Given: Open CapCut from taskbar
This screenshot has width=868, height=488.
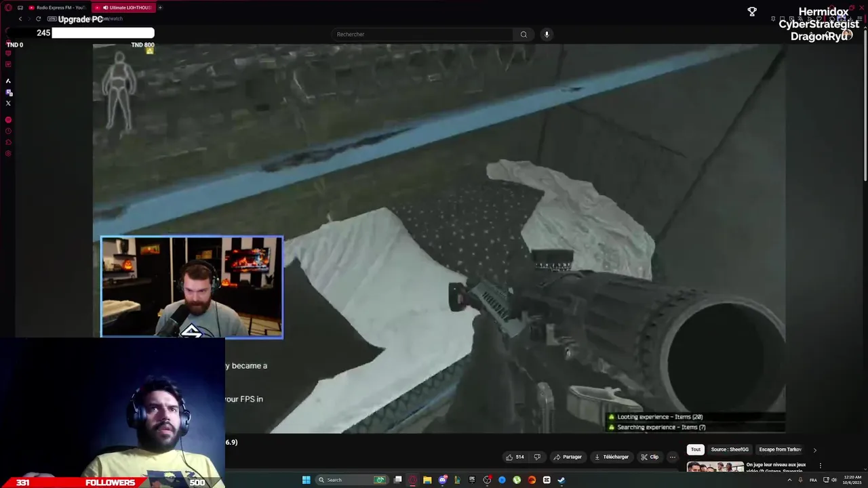Looking at the screenshot, I should (547, 480).
